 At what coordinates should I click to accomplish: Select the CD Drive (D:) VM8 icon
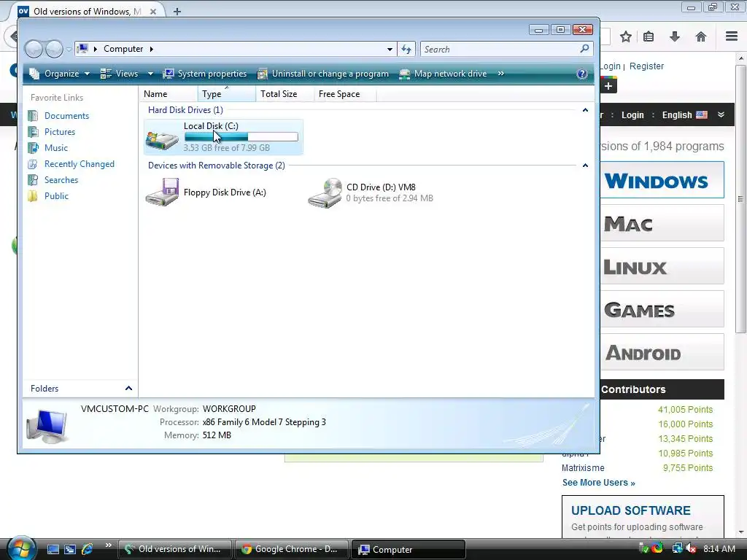pos(325,192)
